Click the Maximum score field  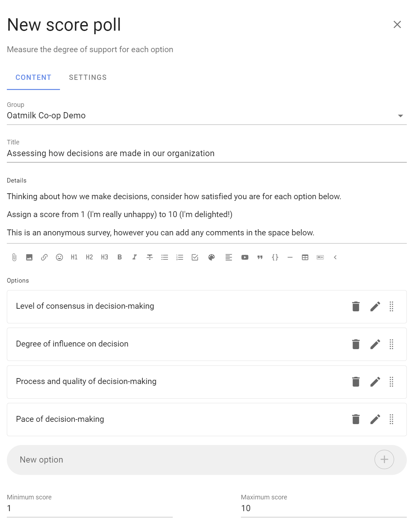point(324,508)
